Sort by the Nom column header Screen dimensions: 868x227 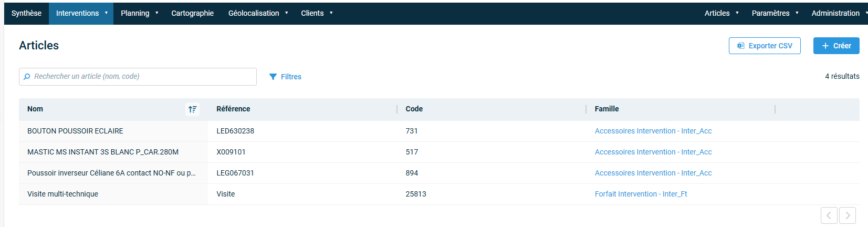(x=35, y=109)
